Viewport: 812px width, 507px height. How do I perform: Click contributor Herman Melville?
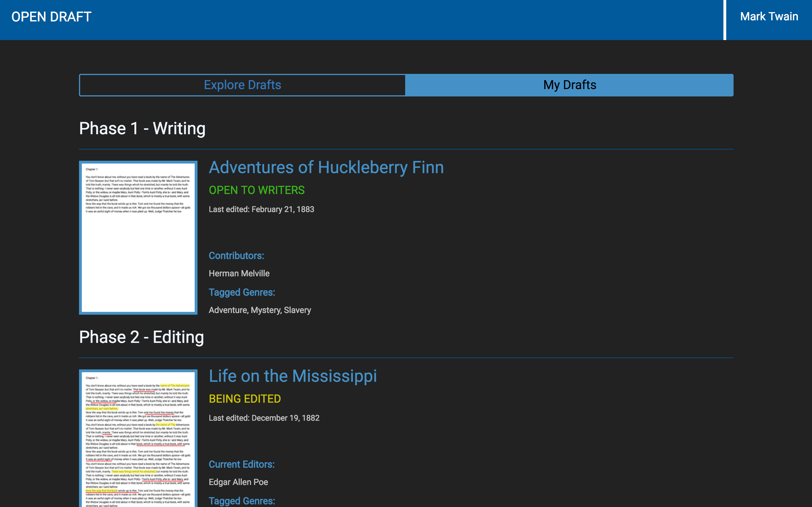coord(239,273)
